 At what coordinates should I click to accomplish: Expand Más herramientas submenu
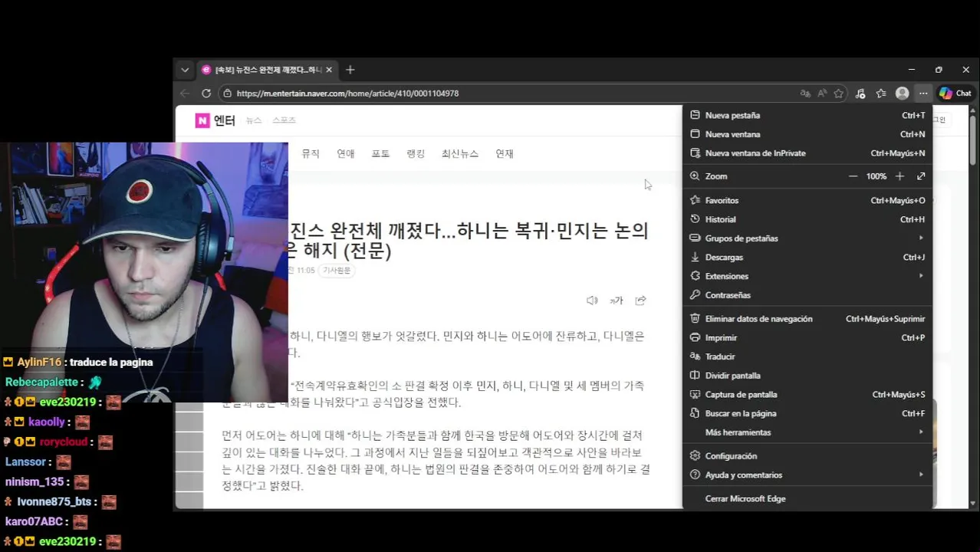pyautogui.click(x=807, y=432)
